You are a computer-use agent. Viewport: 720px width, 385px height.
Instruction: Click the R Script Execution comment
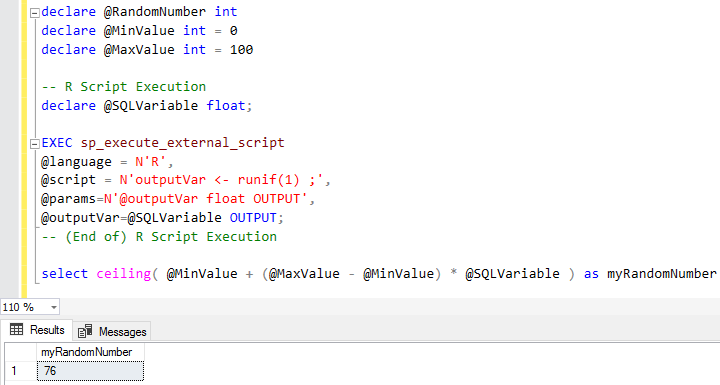point(124,87)
